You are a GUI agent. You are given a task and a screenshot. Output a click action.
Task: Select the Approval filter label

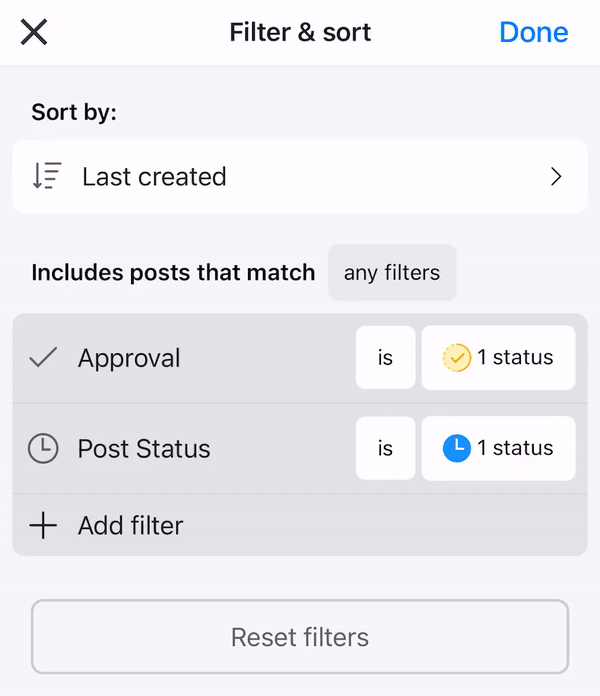pyautogui.click(x=129, y=358)
